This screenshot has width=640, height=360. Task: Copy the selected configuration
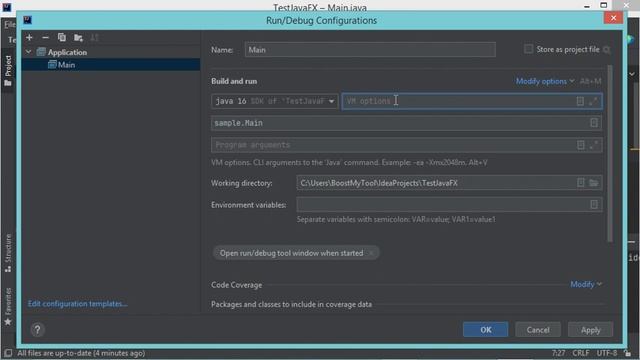click(62, 38)
